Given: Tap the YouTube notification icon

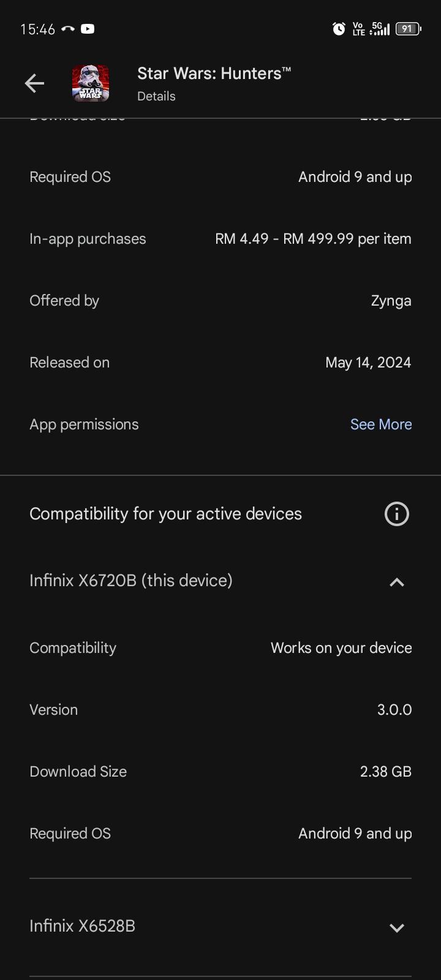Looking at the screenshot, I should coord(88,29).
